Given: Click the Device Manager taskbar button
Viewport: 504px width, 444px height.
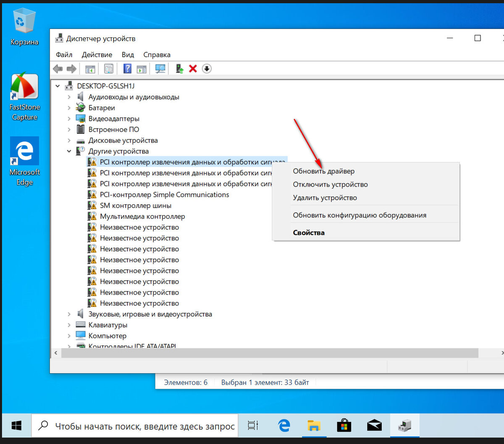Looking at the screenshot, I should click(405, 426).
